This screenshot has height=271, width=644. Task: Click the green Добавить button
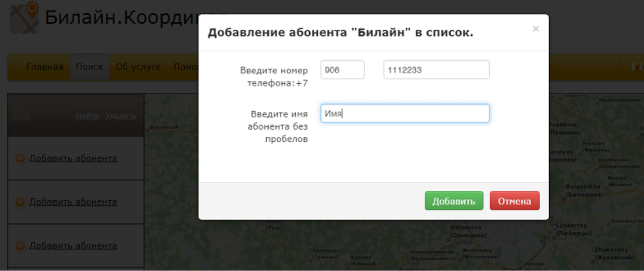(454, 201)
